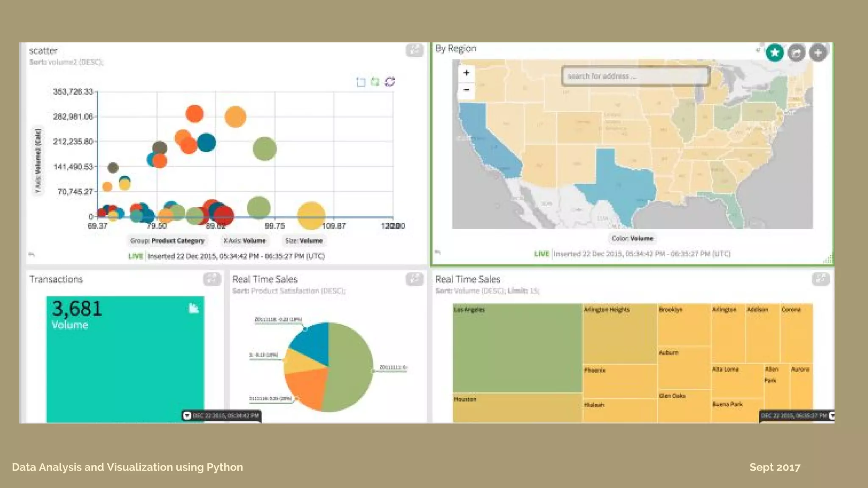
Task: Expand the Real Time Sales pie widget
Action: point(415,279)
